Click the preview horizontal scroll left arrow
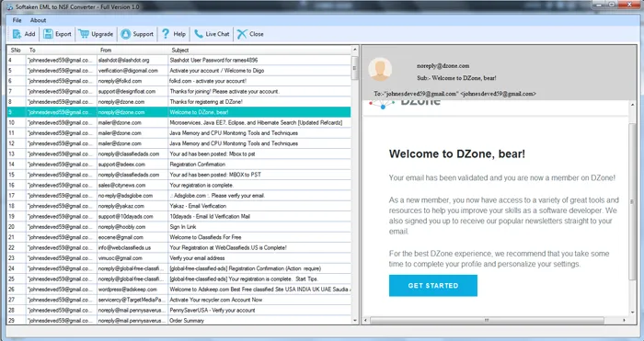 [366, 320]
